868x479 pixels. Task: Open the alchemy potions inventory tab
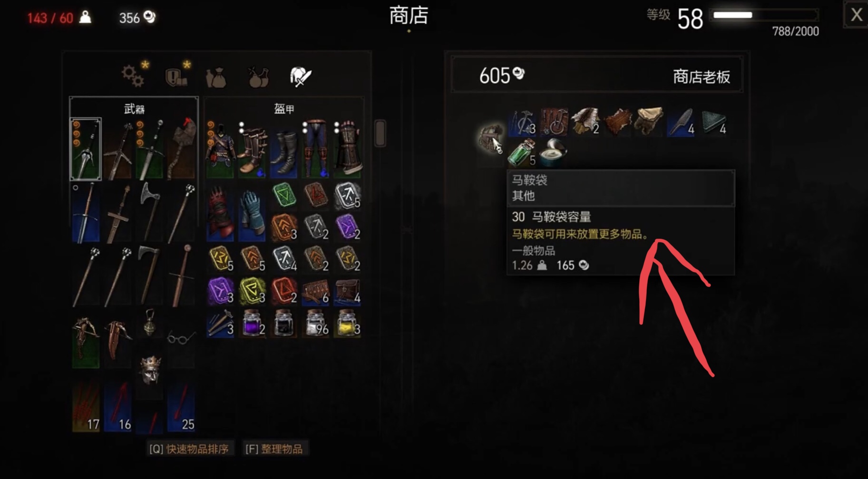259,77
